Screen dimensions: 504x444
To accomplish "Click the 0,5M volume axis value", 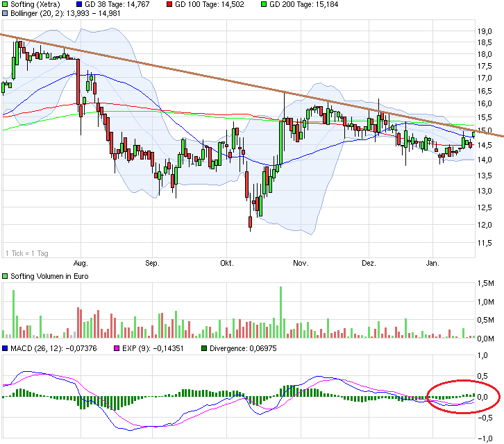I will (x=486, y=320).
